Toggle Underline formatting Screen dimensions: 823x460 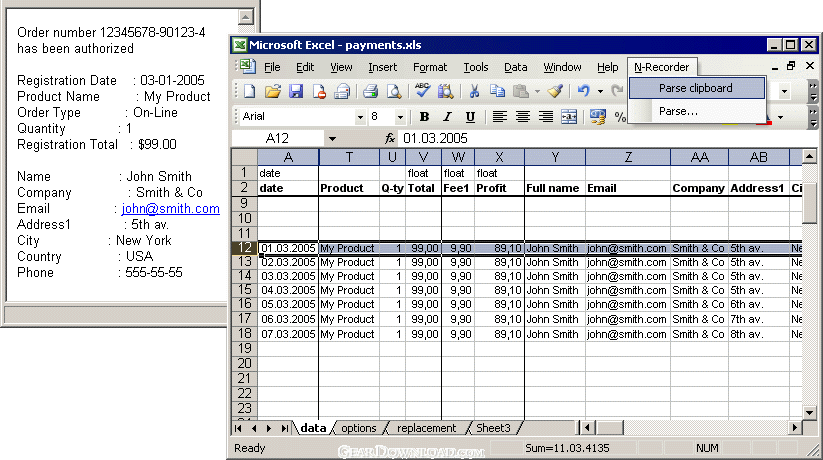click(470, 117)
